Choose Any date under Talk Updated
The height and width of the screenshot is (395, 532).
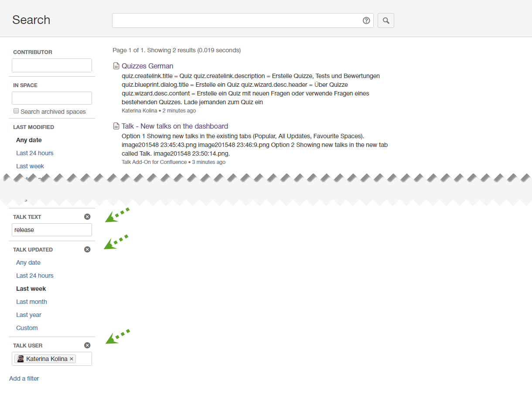coord(28,262)
